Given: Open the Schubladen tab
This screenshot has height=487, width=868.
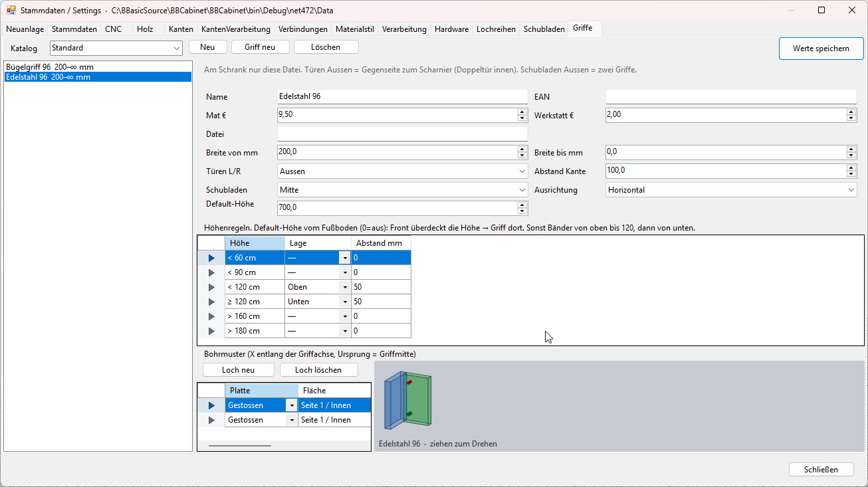Looking at the screenshot, I should (x=544, y=29).
